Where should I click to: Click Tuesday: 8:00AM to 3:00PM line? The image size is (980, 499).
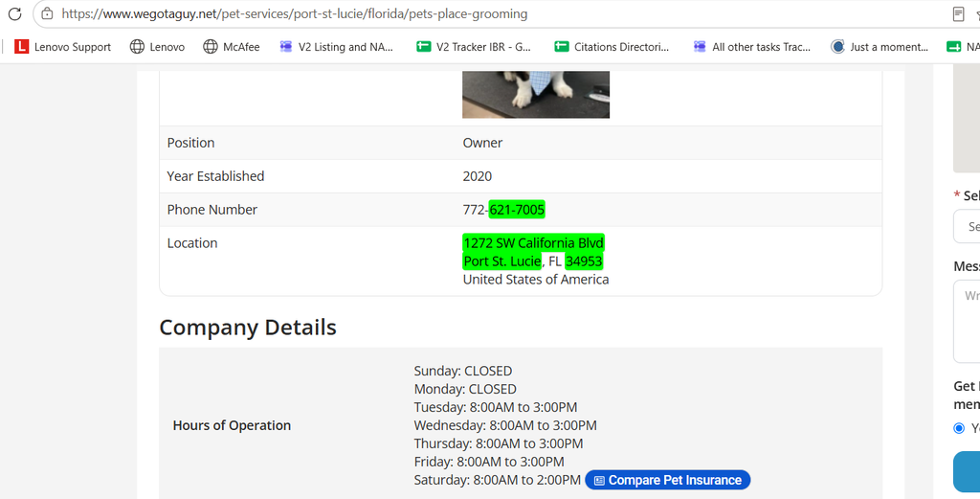pos(496,407)
